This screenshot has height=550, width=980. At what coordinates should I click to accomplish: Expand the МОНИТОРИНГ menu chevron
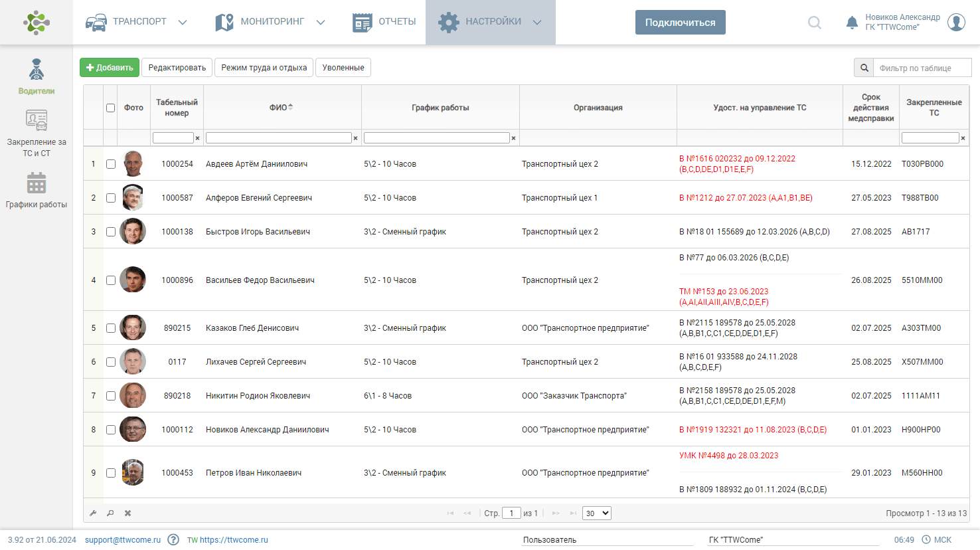tap(321, 23)
